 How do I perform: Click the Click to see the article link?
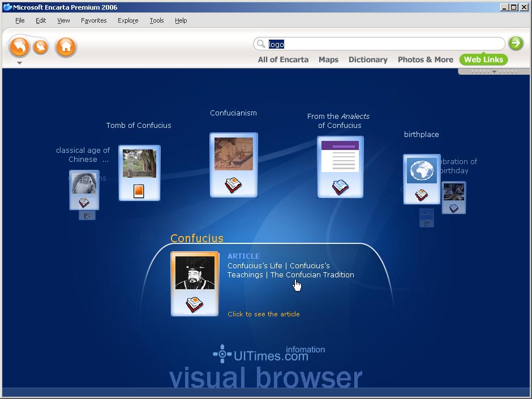coord(264,314)
